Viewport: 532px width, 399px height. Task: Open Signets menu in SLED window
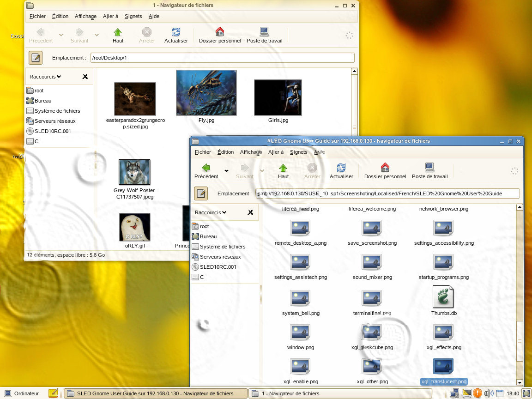pos(298,152)
